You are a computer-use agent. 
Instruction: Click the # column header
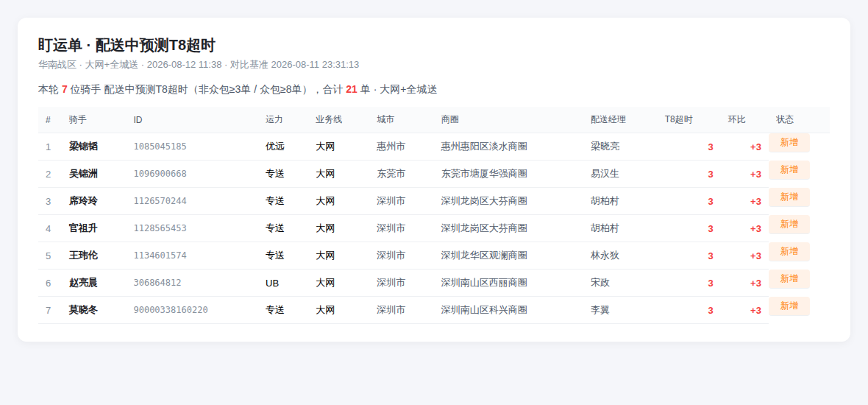[x=48, y=120]
